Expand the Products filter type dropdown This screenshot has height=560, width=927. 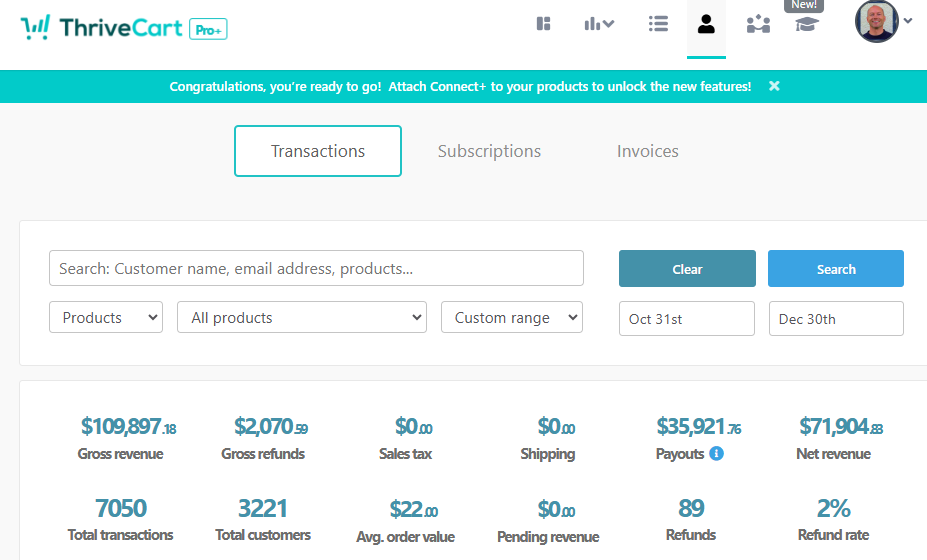pos(105,318)
